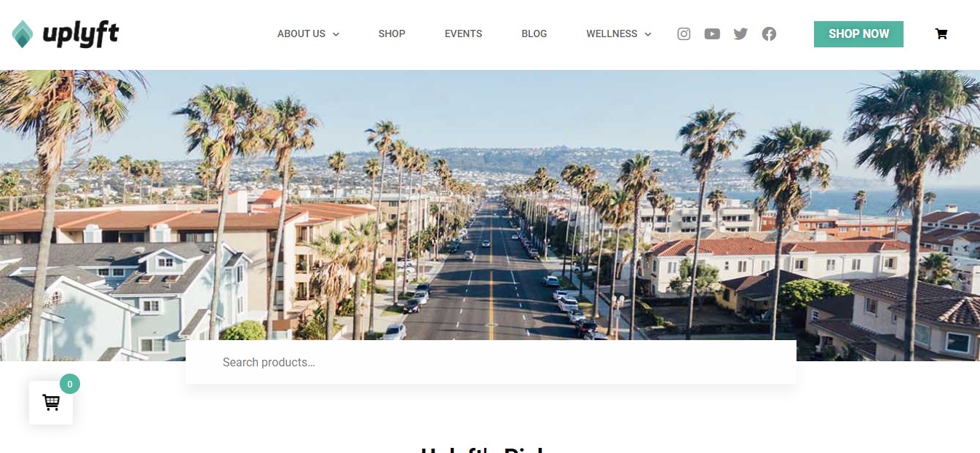Go to the Shop page
The image size is (980, 453).
[392, 34]
